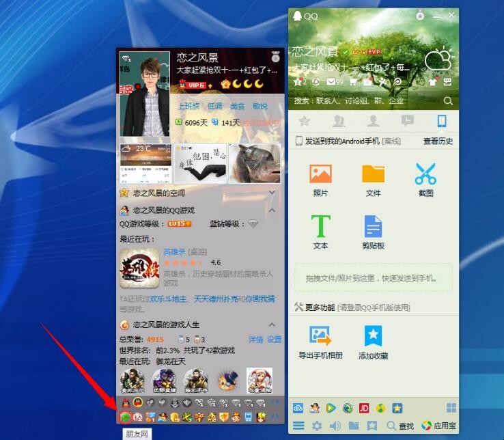Image resolution: width=504 pixels, height=440 pixels.
Task: Open the 英雄杀 game cover image
Action: point(139,269)
